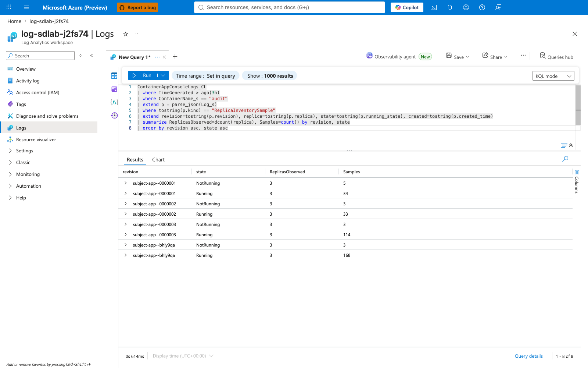Open Query details link
588x368 pixels.
[528, 356]
